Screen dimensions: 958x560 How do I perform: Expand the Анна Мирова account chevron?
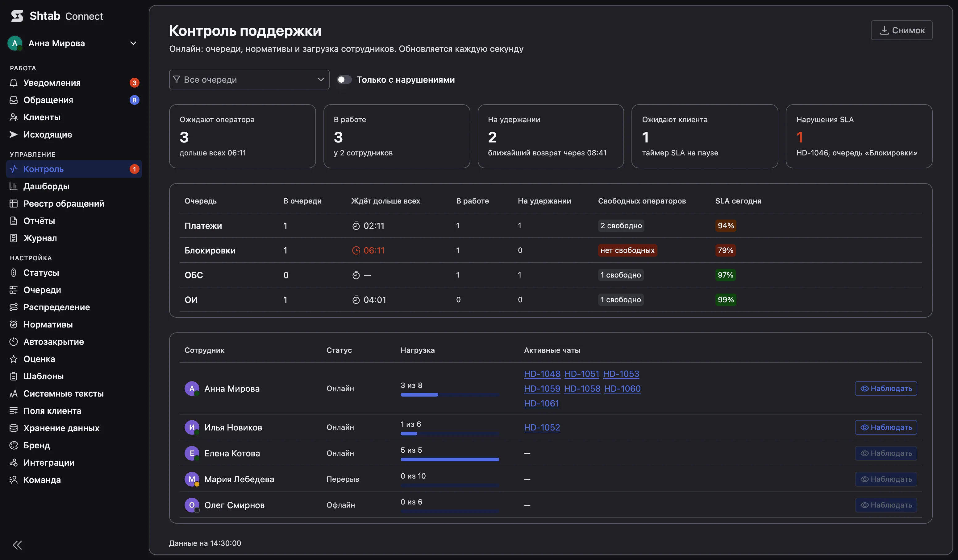point(133,43)
